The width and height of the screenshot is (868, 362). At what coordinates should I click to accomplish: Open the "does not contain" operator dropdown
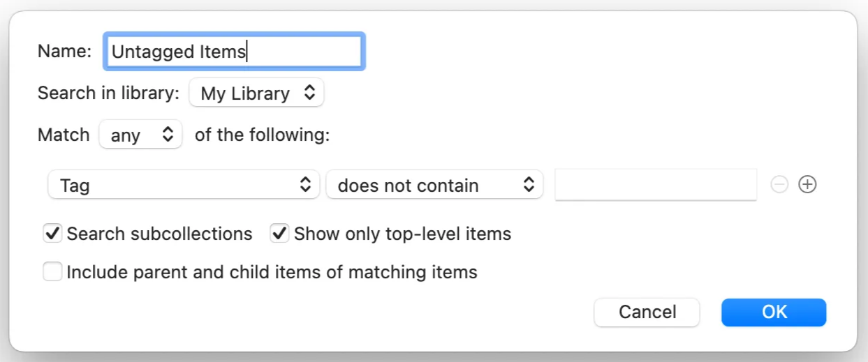[433, 185]
